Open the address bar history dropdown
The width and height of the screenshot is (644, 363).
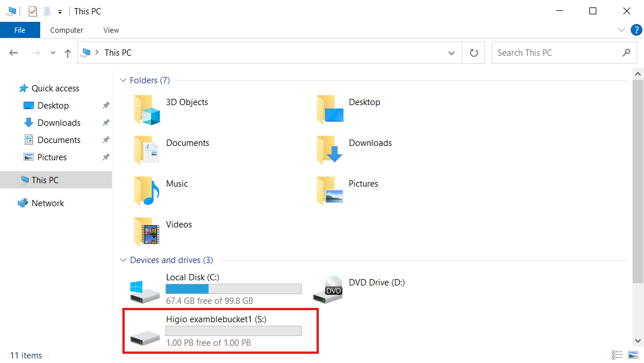[x=452, y=53]
